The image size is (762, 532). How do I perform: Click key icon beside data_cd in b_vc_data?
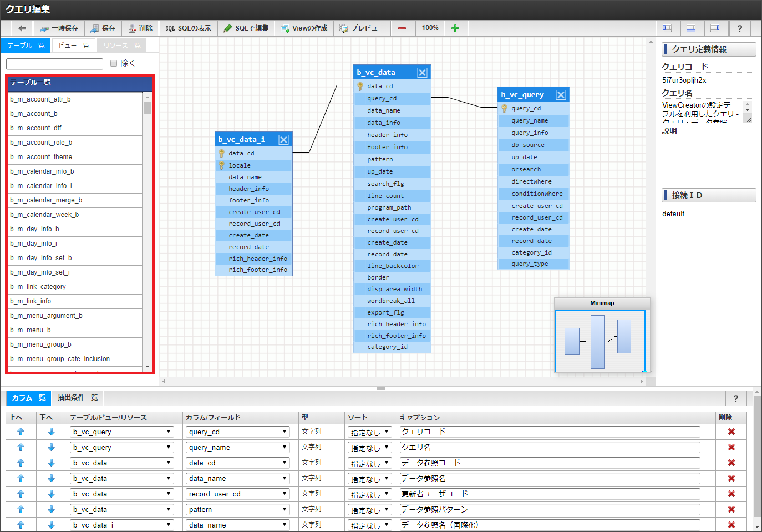(360, 87)
